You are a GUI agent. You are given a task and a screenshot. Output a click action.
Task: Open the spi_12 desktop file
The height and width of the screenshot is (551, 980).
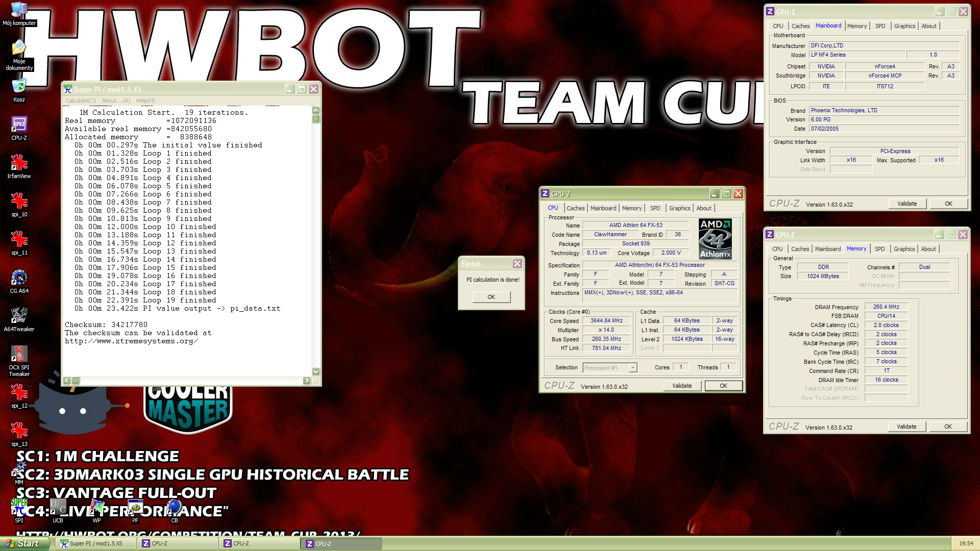(x=19, y=396)
